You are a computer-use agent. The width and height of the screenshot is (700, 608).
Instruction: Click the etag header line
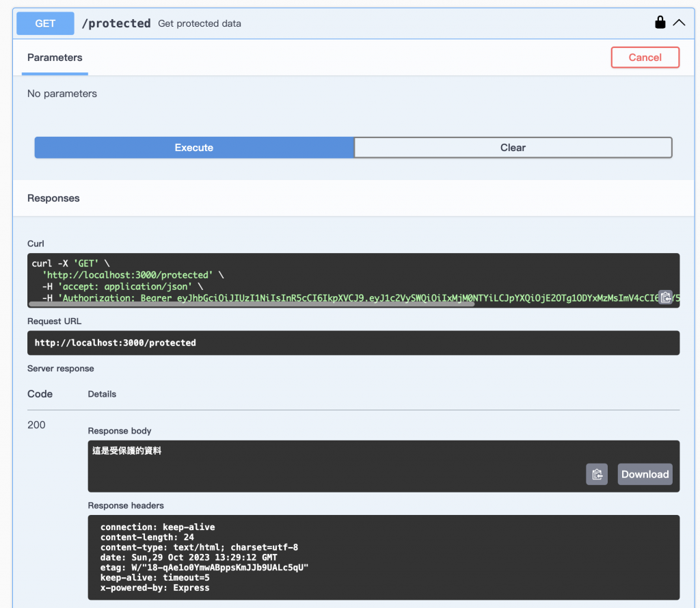(x=204, y=568)
